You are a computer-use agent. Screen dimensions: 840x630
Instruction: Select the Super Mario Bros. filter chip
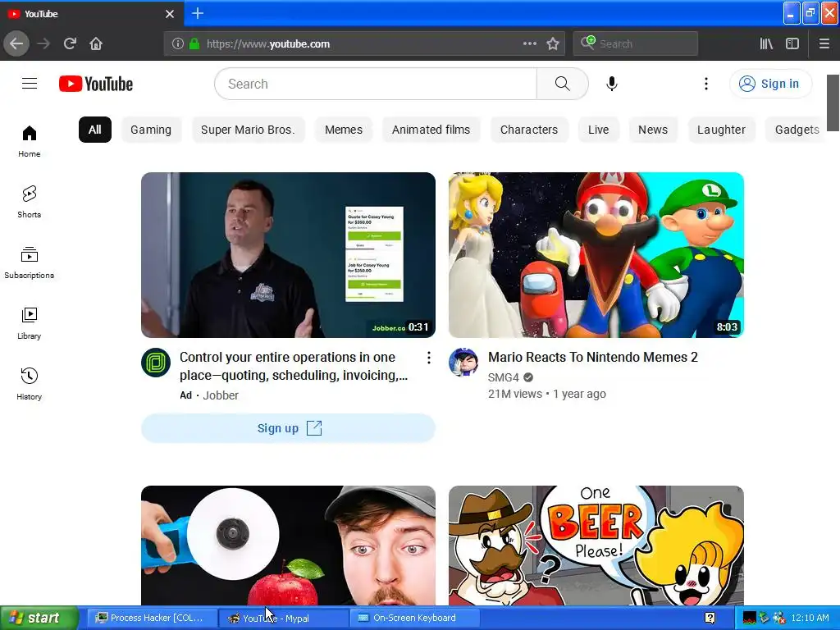[248, 130]
